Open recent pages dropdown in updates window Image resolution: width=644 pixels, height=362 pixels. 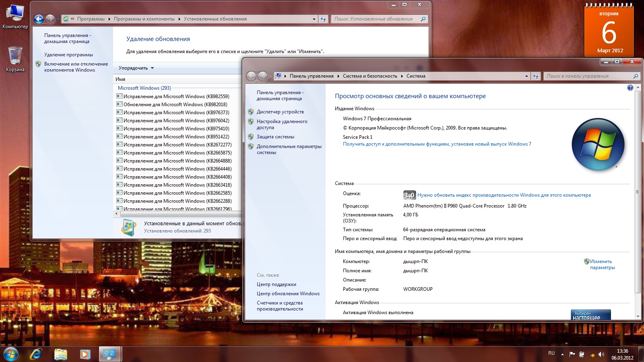[58, 19]
